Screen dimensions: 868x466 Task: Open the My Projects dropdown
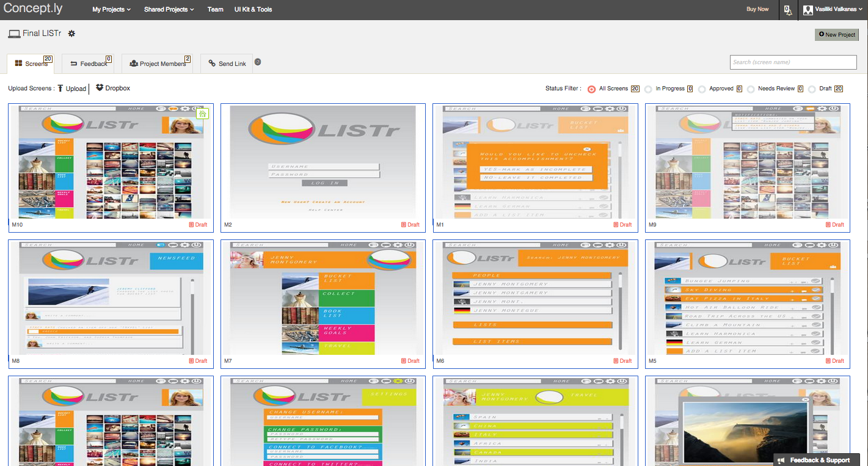111,9
